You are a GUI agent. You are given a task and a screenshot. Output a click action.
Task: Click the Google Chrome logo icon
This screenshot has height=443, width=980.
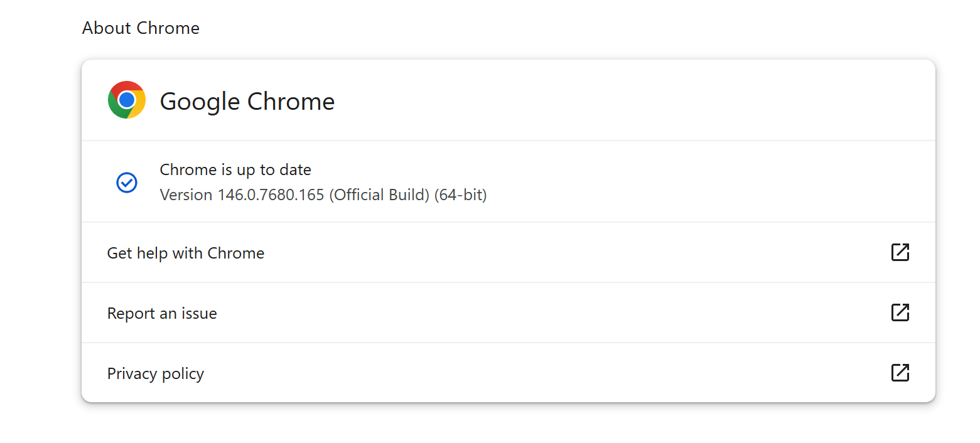127,100
